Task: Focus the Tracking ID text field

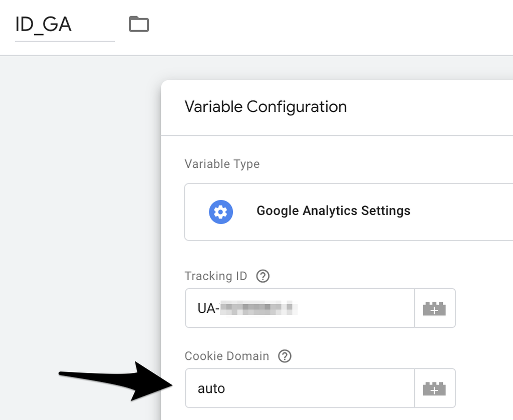Action: [300, 308]
